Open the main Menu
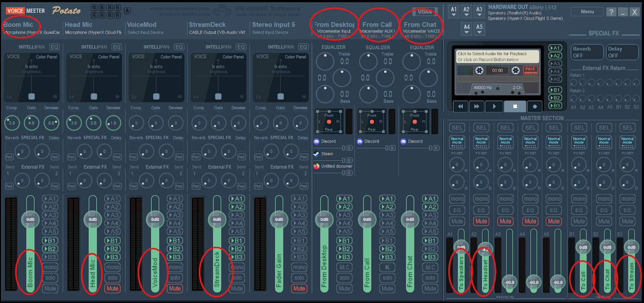This screenshot has height=303, width=644. (x=587, y=12)
